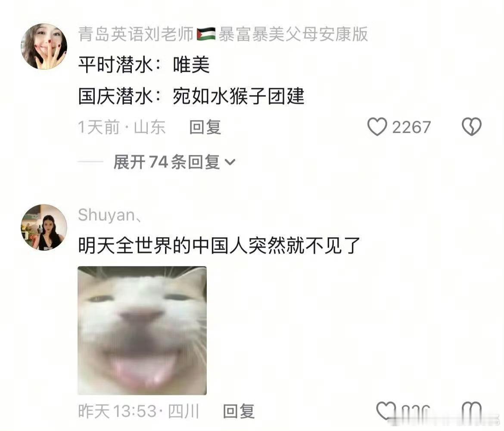Click the 2267 like count
This screenshot has width=504, height=431.
[411, 127]
